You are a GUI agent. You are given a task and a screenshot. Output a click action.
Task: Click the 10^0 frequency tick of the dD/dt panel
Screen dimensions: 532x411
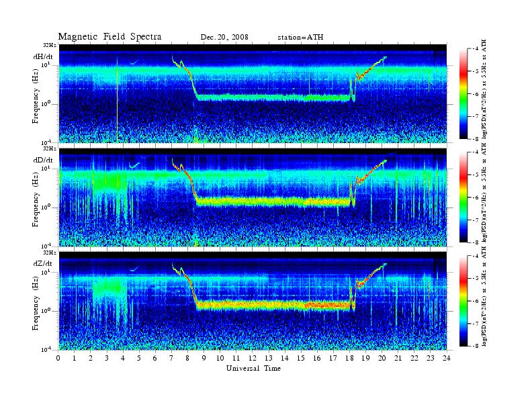pos(46,207)
